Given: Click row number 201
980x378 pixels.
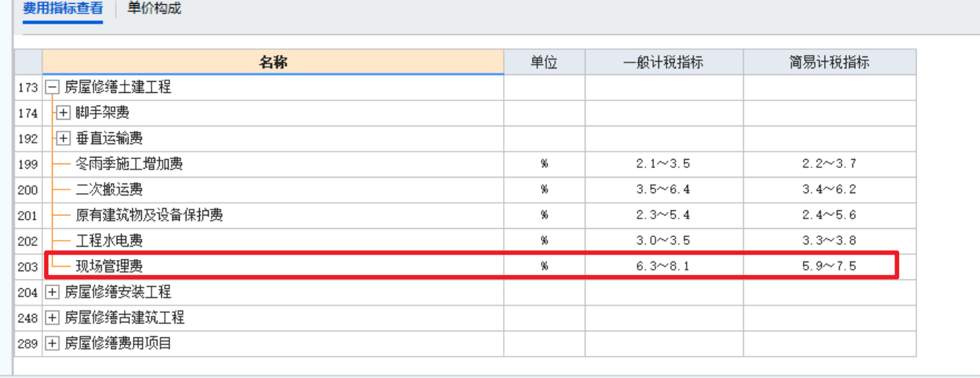Looking at the screenshot, I should (28, 215).
